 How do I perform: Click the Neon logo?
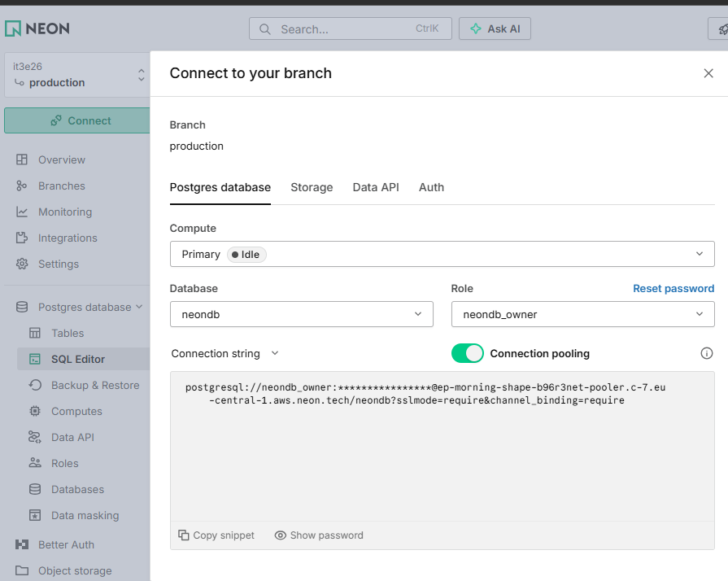click(37, 28)
